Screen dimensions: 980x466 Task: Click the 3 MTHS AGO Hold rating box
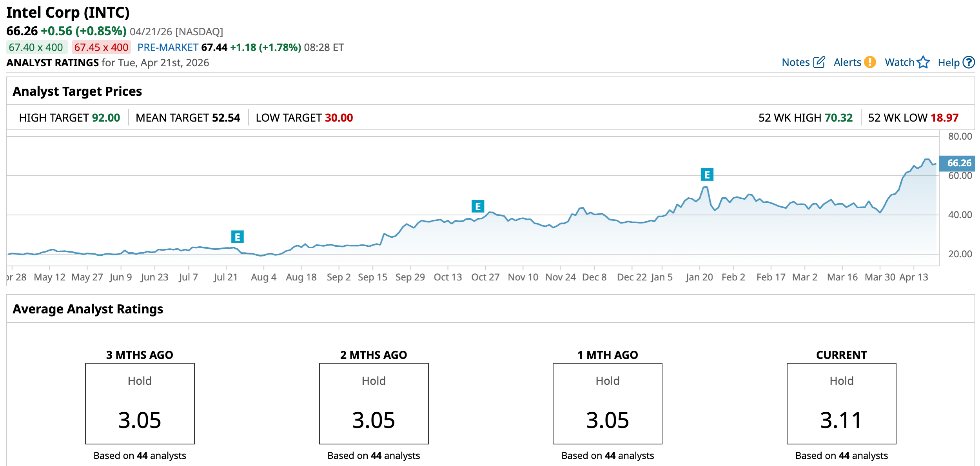tap(140, 403)
